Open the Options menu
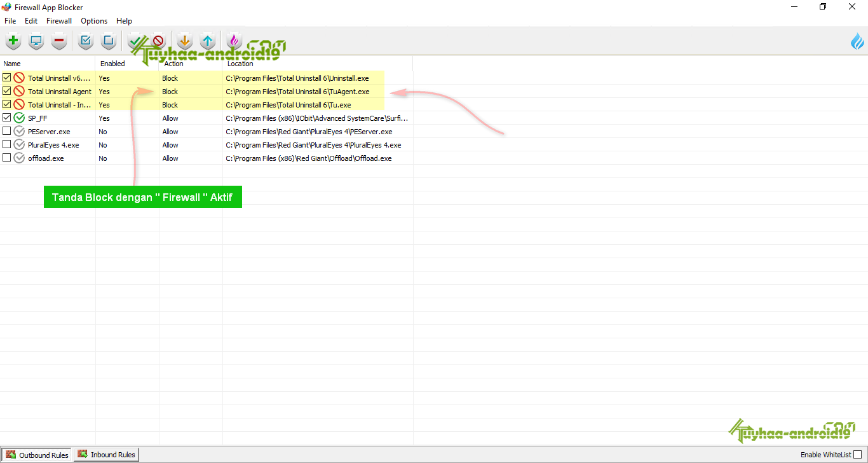Image resolution: width=868 pixels, height=463 pixels. 94,21
